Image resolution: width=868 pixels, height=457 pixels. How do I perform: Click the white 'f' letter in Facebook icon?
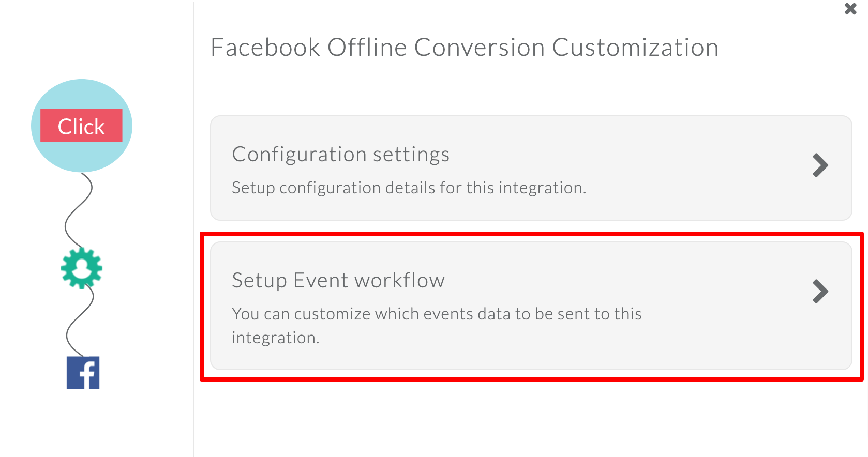click(87, 375)
